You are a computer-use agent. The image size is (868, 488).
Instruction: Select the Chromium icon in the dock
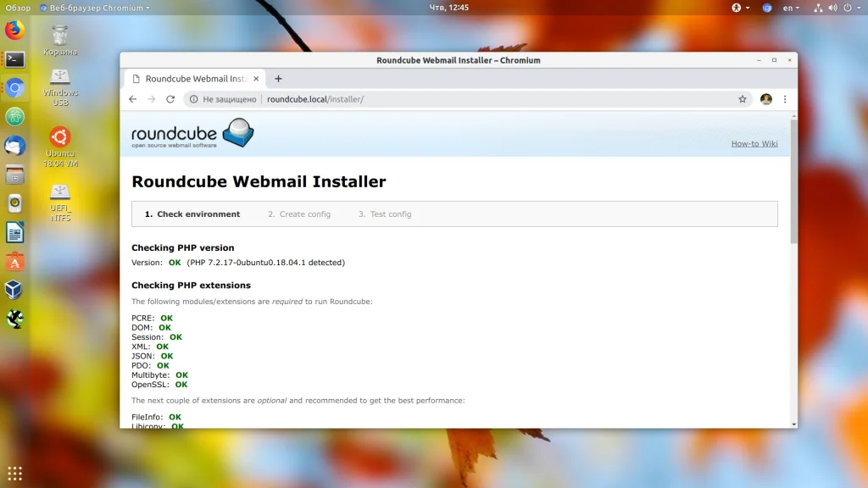15,87
